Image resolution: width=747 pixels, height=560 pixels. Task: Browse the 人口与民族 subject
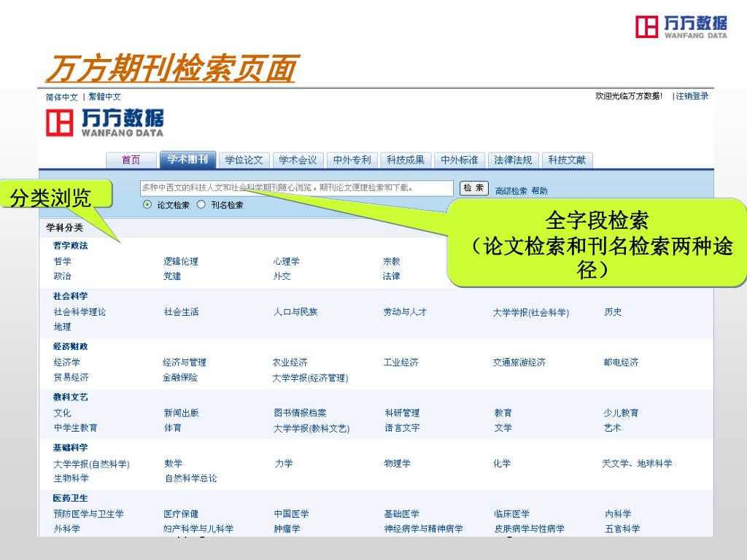click(x=295, y=312)
